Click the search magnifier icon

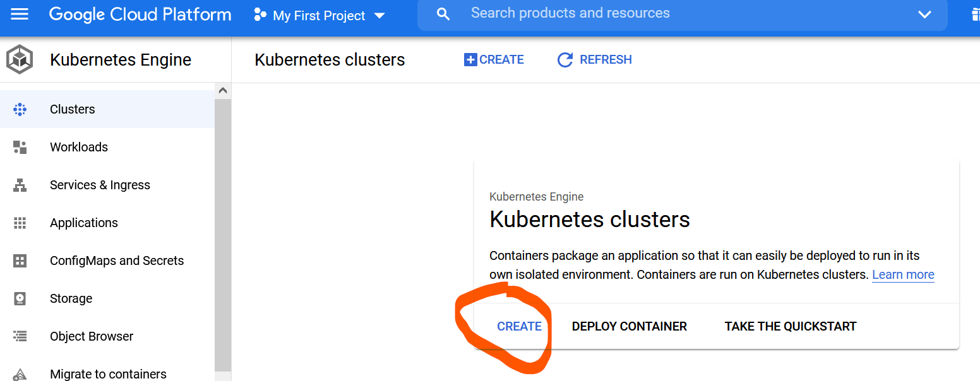point(443,14)
